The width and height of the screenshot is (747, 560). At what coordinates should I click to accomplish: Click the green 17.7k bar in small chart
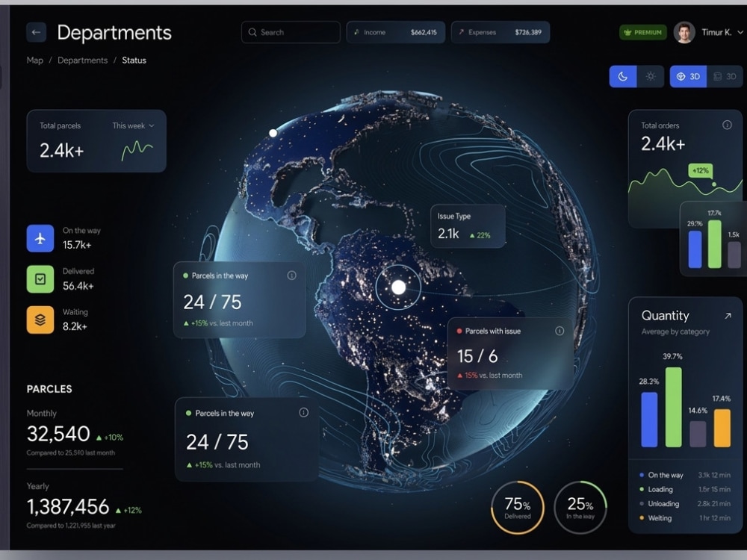point(715,244)
